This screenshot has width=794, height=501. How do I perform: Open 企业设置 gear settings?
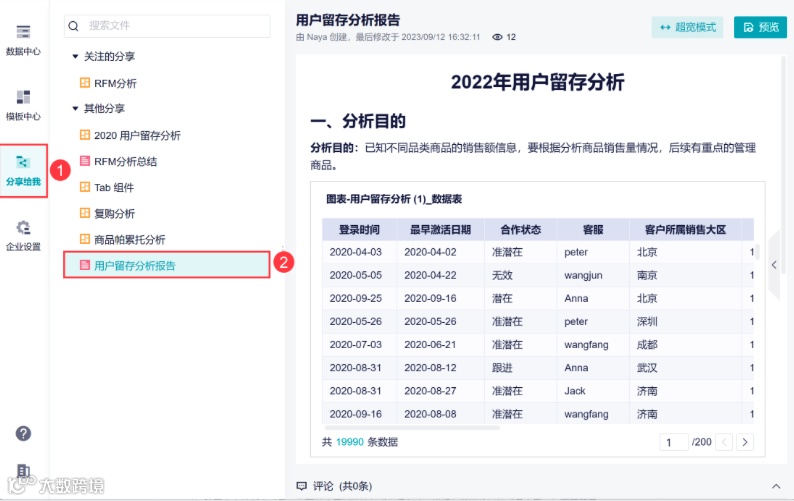(23, 236)
